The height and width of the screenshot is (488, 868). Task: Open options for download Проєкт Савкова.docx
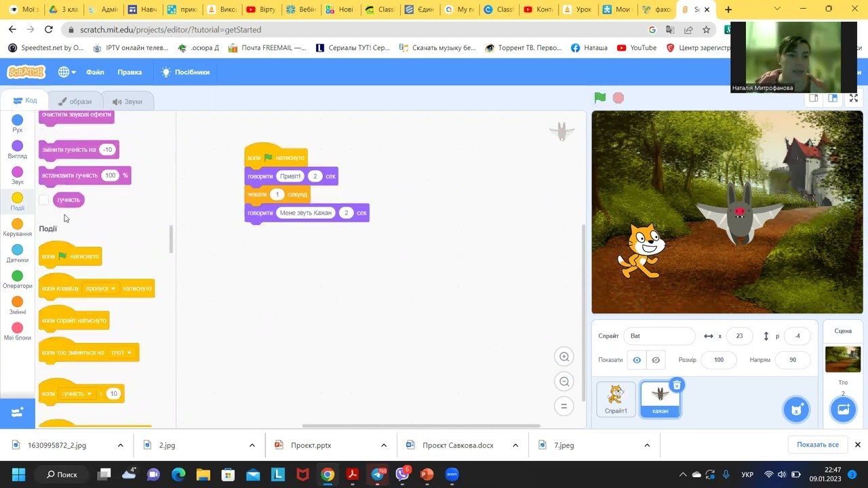515,445
